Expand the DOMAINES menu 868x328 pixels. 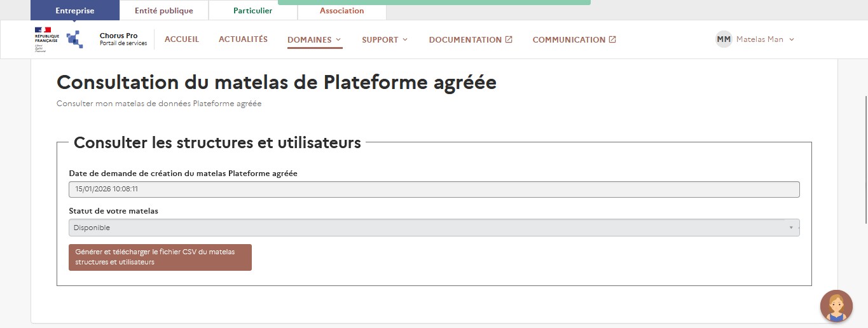tap(314, 40)
